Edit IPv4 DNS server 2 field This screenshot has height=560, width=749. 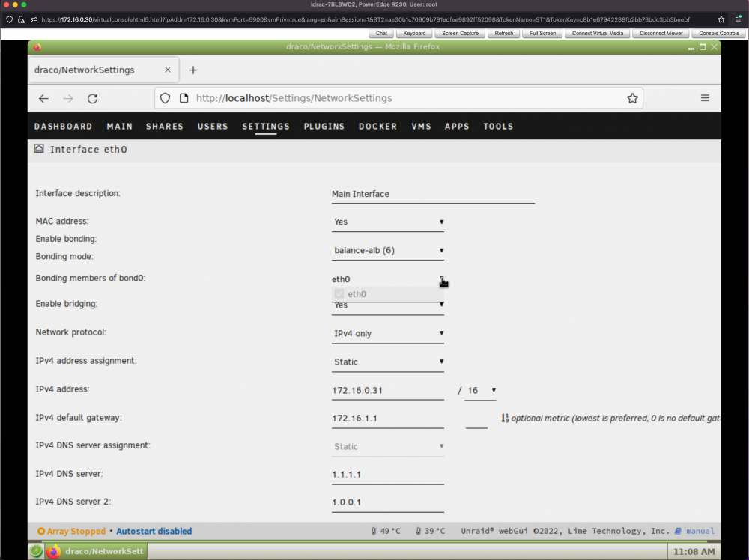click(x=387, y=502)
